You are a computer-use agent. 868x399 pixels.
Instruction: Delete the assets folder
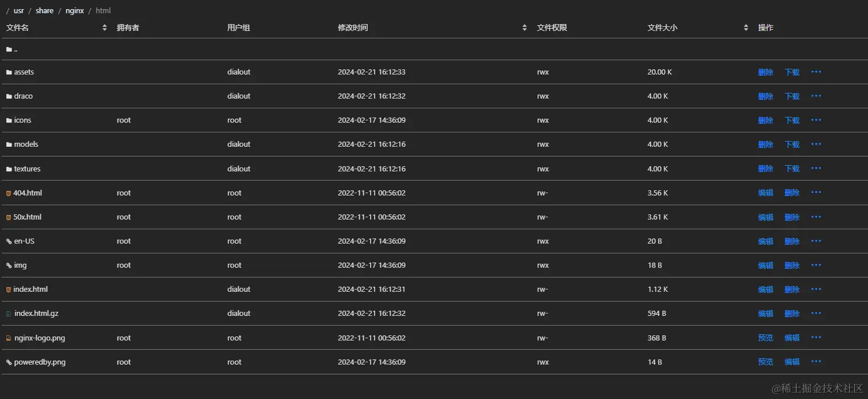[765, 72]
